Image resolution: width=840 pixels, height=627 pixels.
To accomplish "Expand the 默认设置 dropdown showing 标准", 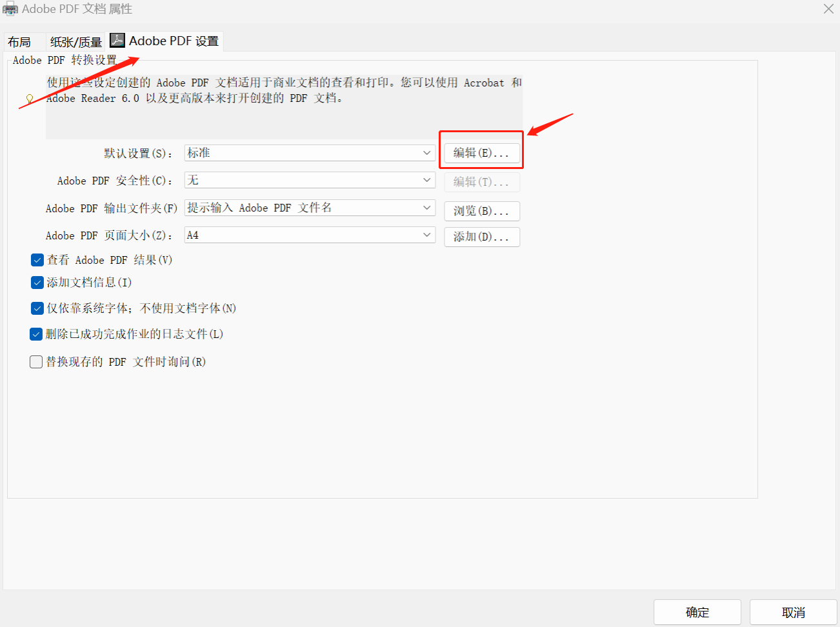I will [310, 153].
